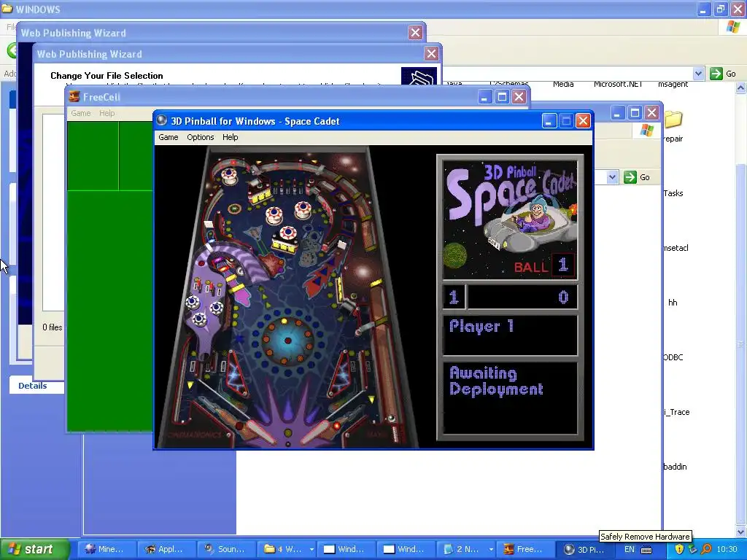Image resolution: width=747 pixels, height=560 pixels.
Task: Switch to the Appl... taskbar button
Action: click(166, 549)
